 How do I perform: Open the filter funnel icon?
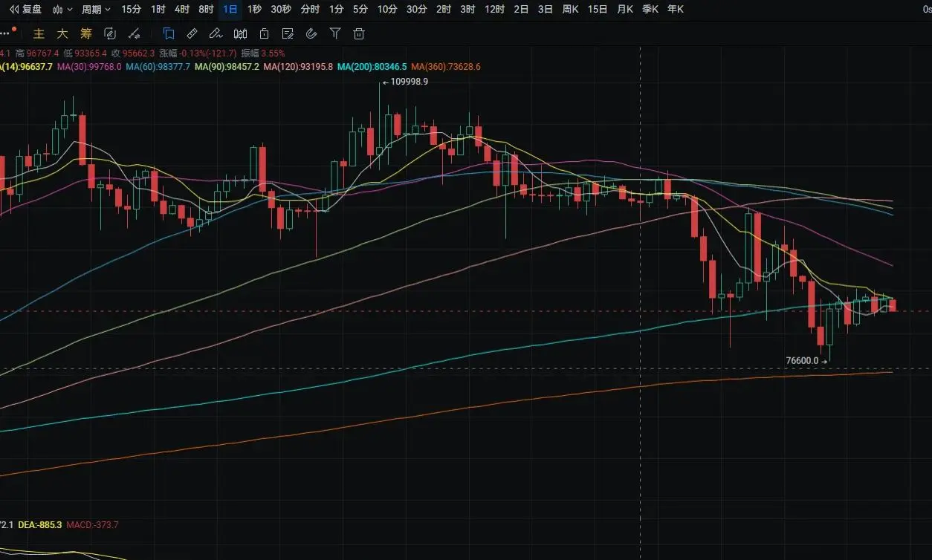point(335,33)
